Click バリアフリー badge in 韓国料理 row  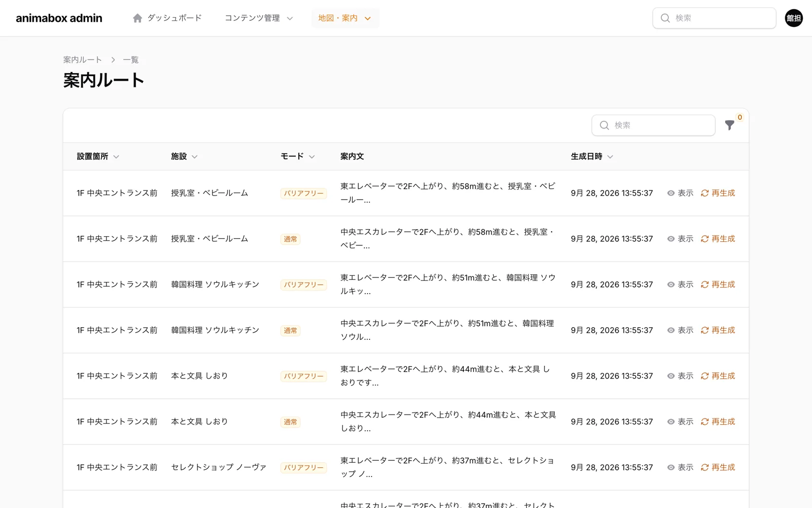[303, 285]
